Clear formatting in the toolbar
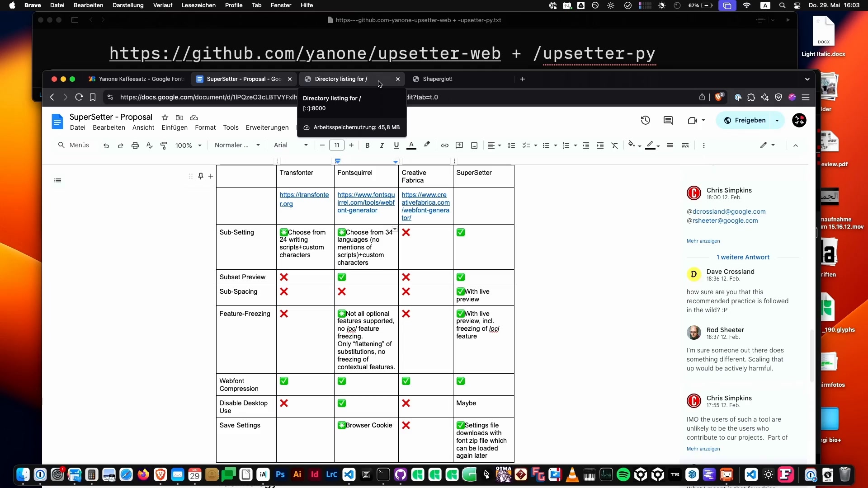The width and height of the screenshot is (868, 488). [x=615, y=145]
